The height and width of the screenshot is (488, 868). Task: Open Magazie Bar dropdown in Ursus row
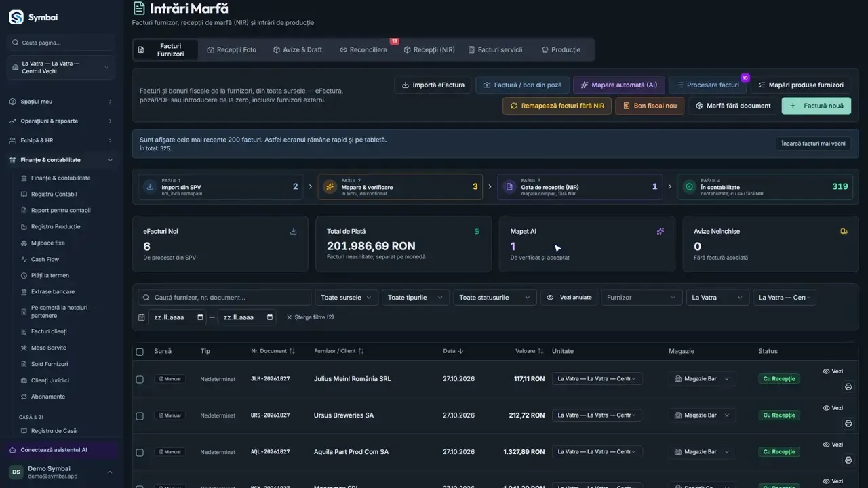(702, 415)
